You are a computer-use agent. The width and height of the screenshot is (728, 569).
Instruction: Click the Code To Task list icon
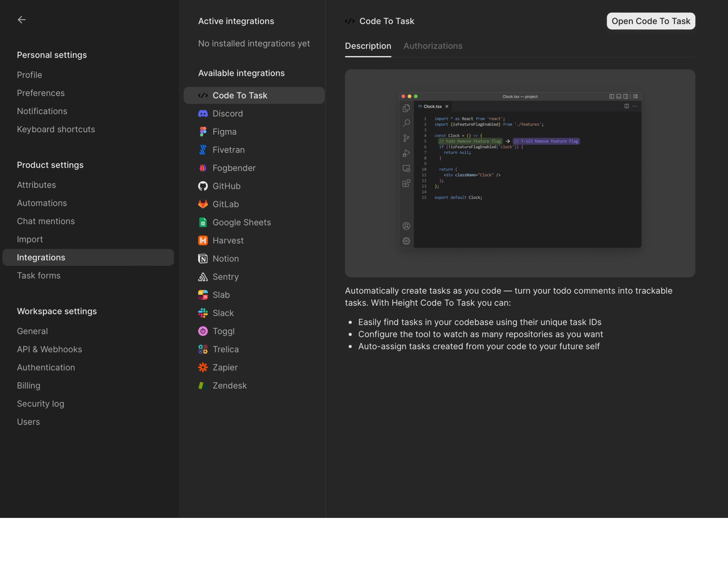[203, 95]
